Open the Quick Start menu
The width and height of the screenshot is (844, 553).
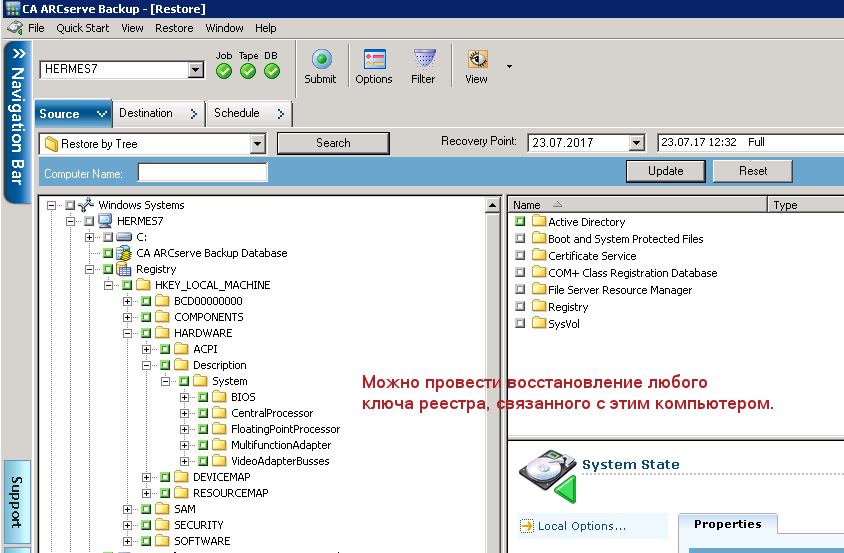coord(82,28)
